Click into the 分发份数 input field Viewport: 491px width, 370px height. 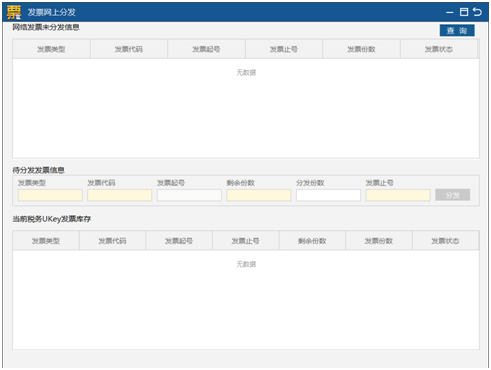click(328, 195)
